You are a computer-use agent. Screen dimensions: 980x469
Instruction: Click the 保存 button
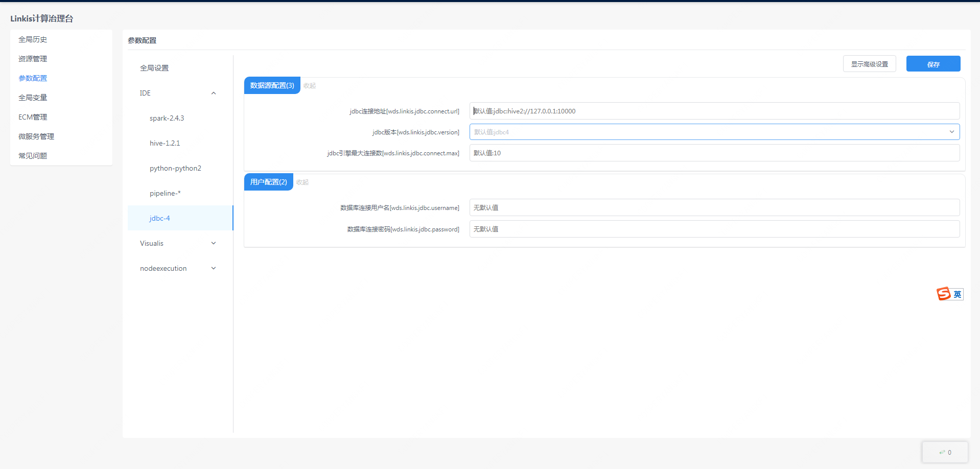point(933,64)
